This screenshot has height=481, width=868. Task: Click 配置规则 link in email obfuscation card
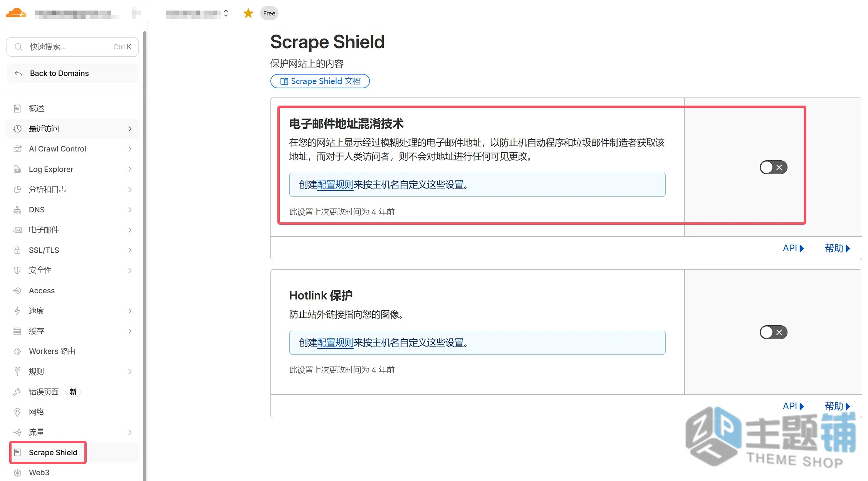click(x=335, y=185)
